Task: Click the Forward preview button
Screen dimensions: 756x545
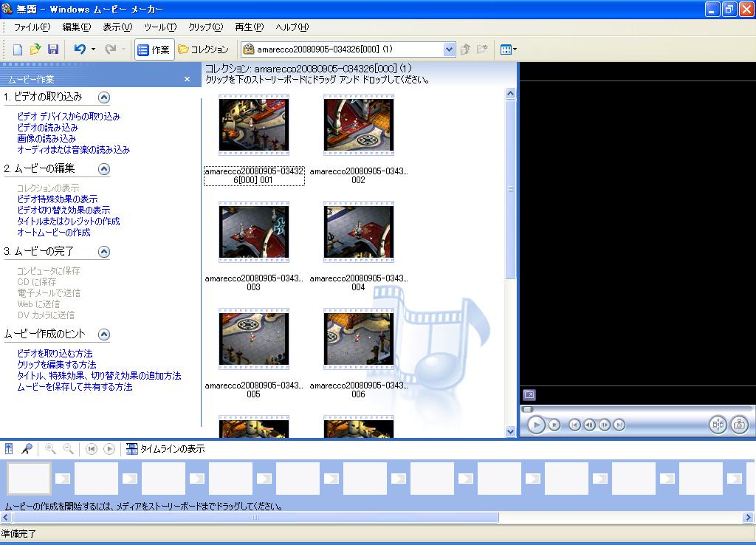Action: 619,425
